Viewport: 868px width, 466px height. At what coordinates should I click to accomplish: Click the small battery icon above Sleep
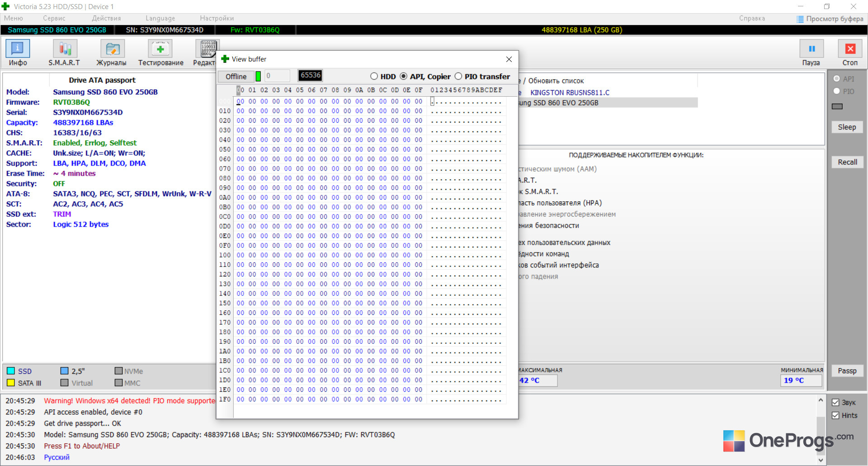point(837,106)
